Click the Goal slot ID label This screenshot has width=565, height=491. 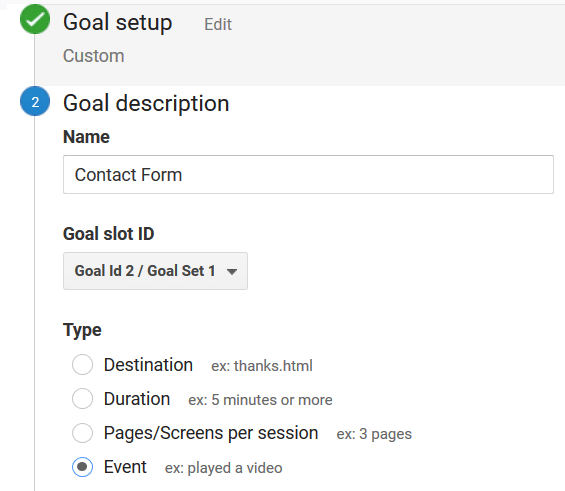click(x=108, y=234)
